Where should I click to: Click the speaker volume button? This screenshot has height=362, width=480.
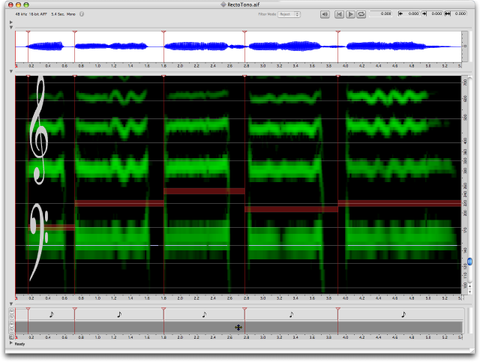pyautogui.click(x=325, y=14)
